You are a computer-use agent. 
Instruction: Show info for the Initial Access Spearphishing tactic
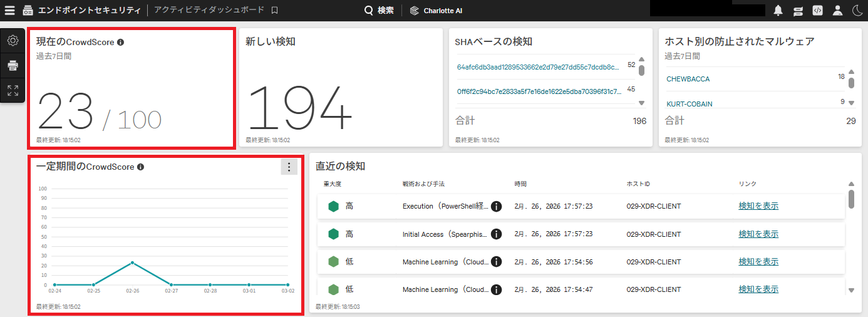click(496, 234)
